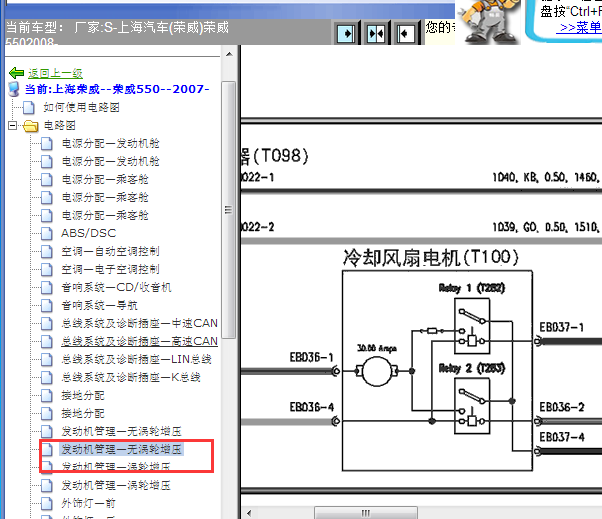Screen dimensions: 602x519
Task: Click tree panel scroll up arrow
Action: [x=229, y=54]
